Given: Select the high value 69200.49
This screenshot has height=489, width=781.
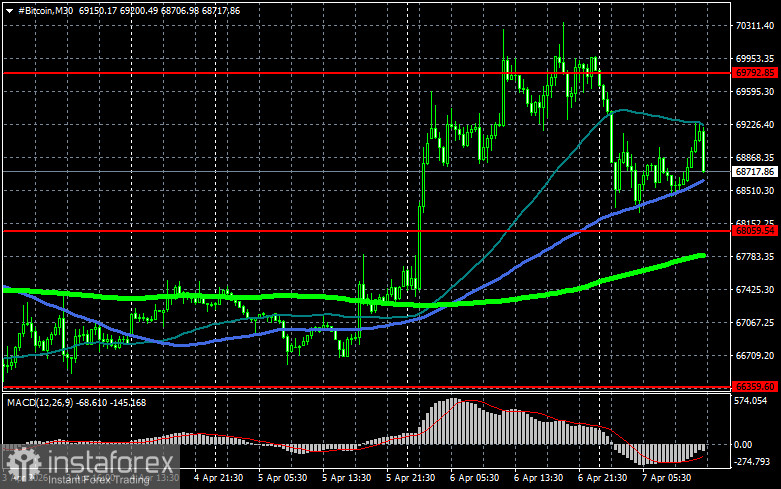Looking at the screenshot, I should point(138,10).
